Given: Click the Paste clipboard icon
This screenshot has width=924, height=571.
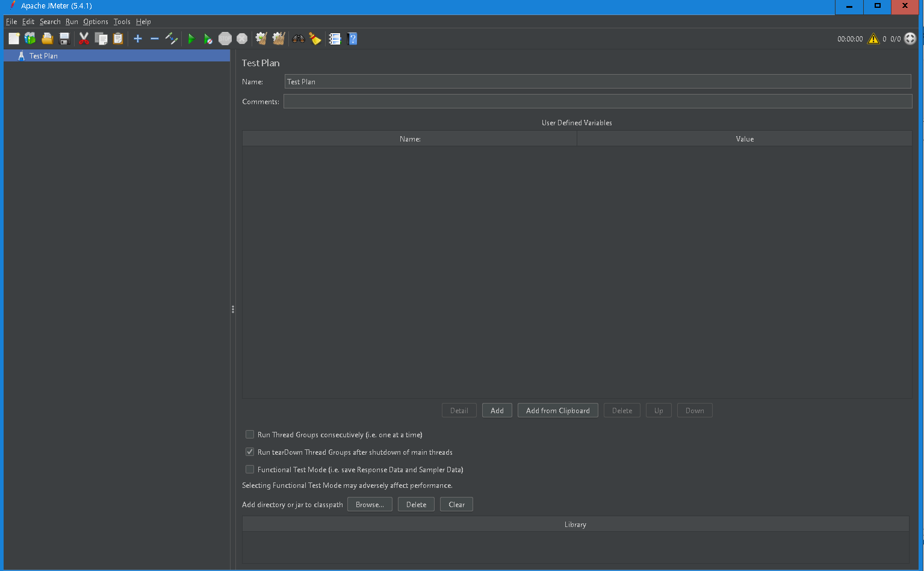Looking at the screenshot, I should coord(118,39).
